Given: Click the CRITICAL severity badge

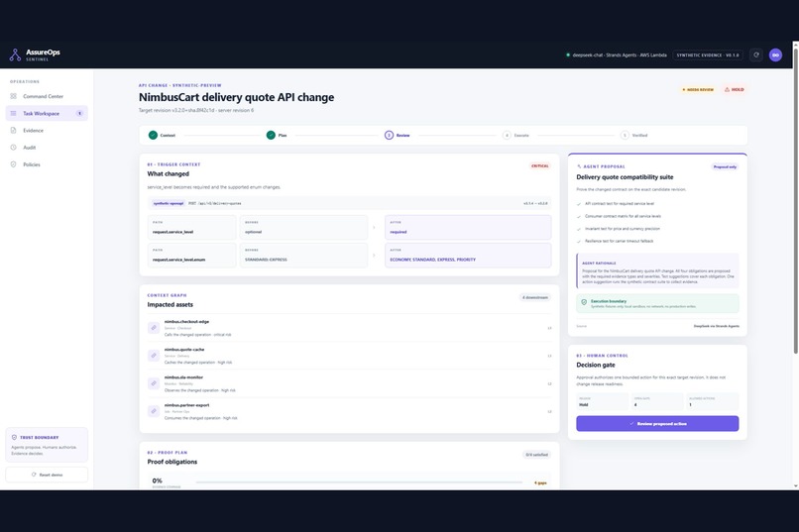Looking at the screenshot, I should (540, 166).
